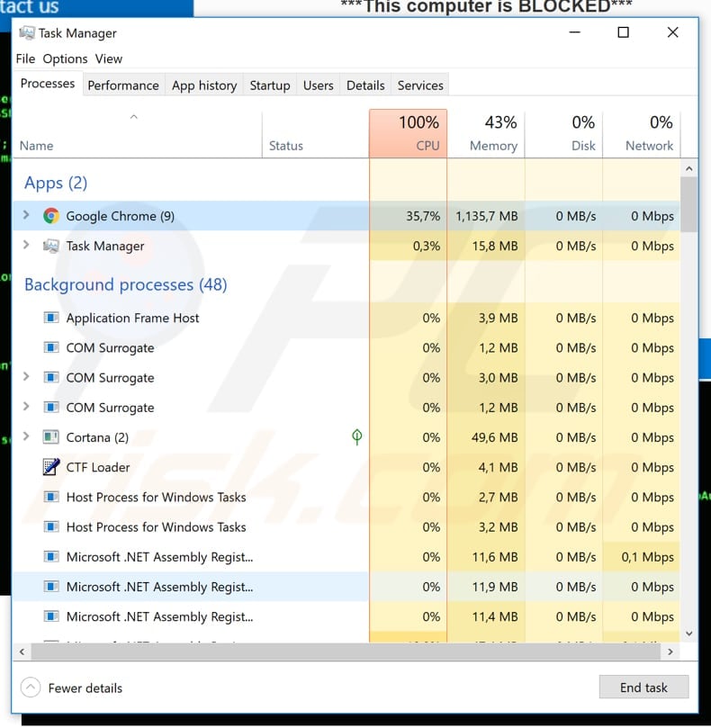Image resolution: width=711 pixels, height=728 pixels.
Task: Expand the Cortana (2) group
Action: click(26, 436)
